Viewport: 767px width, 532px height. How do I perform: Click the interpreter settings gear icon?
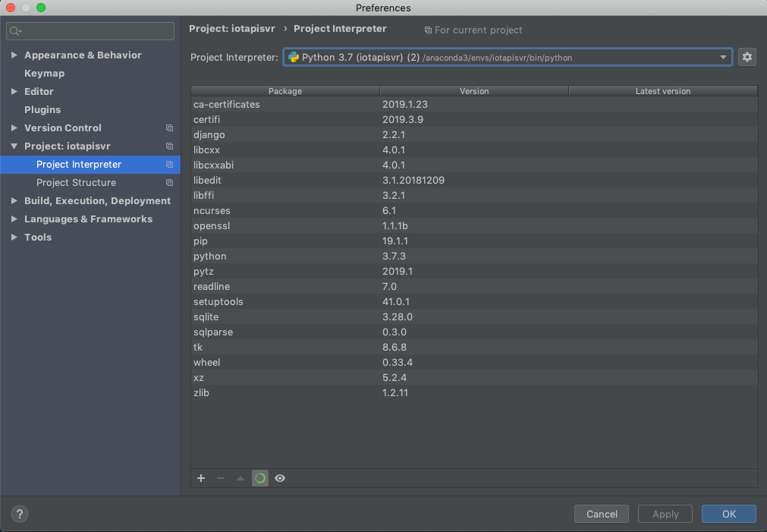[x=747, y=57]
